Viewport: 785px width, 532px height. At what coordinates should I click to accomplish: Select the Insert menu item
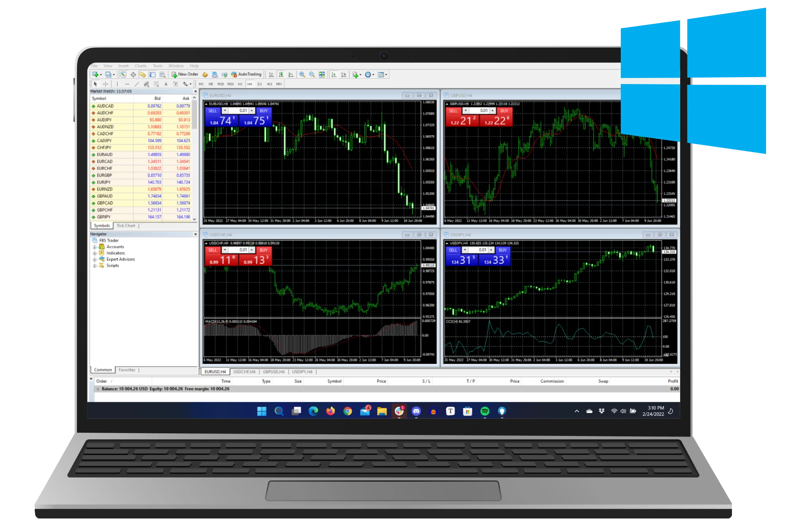tap(122, 65)
